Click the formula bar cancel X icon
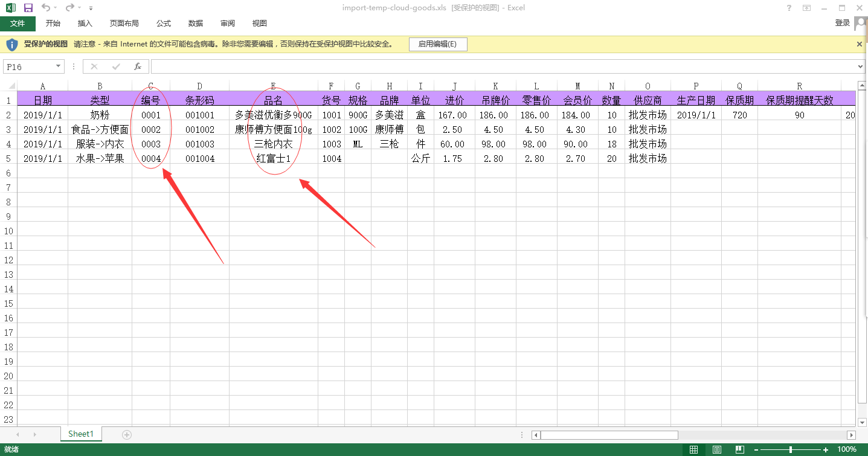This screenshot has width=868, height=456. 94,66
